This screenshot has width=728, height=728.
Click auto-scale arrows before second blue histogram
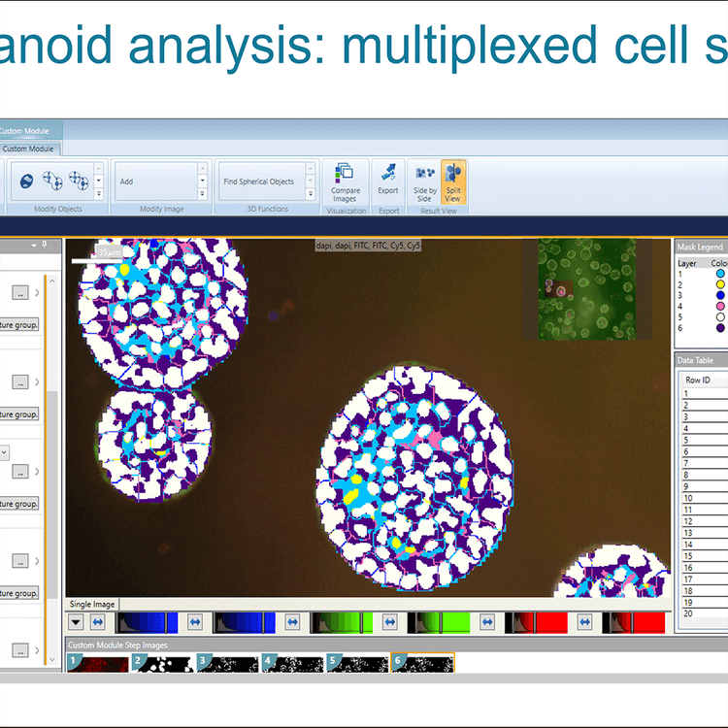195,621
